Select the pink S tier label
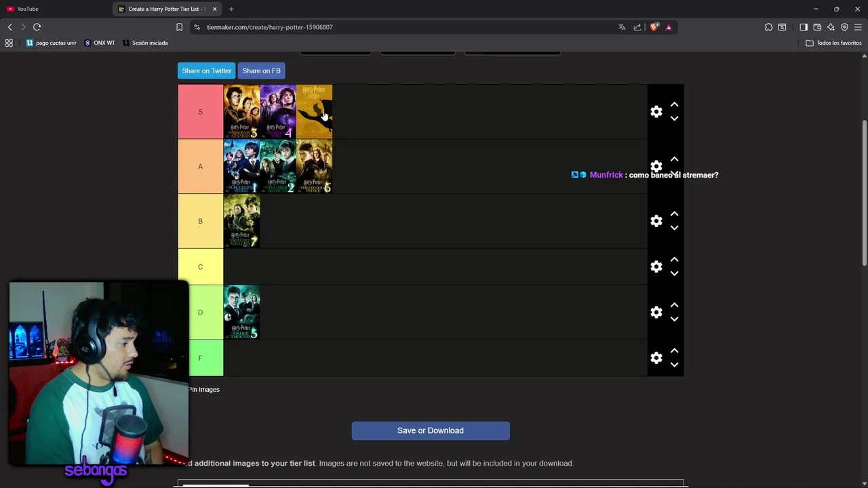The width and height of the screenshot is (868, 488). click(200, 112)
